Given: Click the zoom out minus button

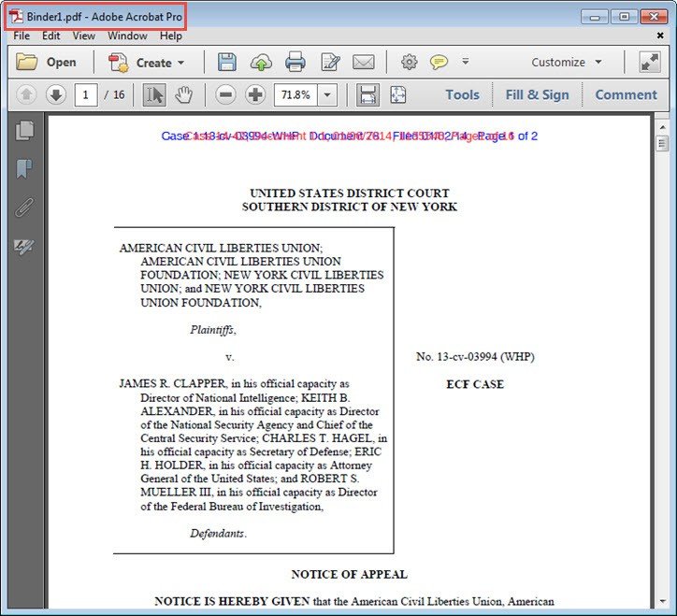Looking at the screenshot, I should pos(225,94).
